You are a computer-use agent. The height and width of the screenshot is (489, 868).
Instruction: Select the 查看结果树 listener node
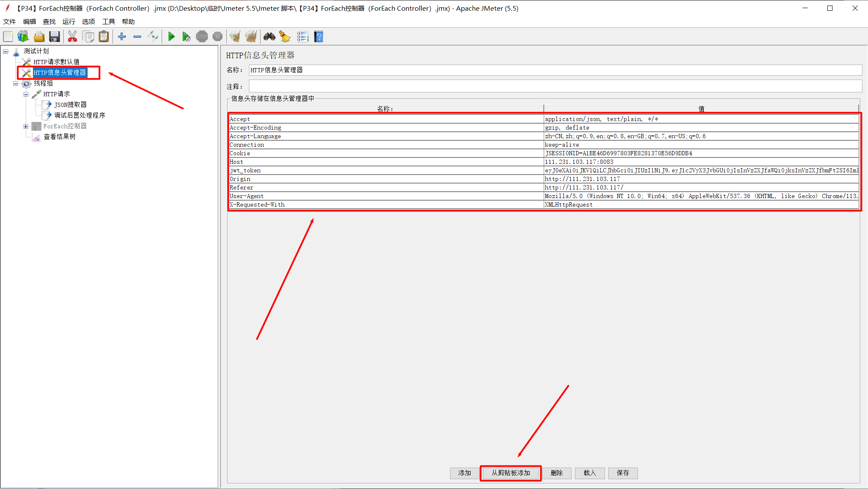click(x=59, y=137)
